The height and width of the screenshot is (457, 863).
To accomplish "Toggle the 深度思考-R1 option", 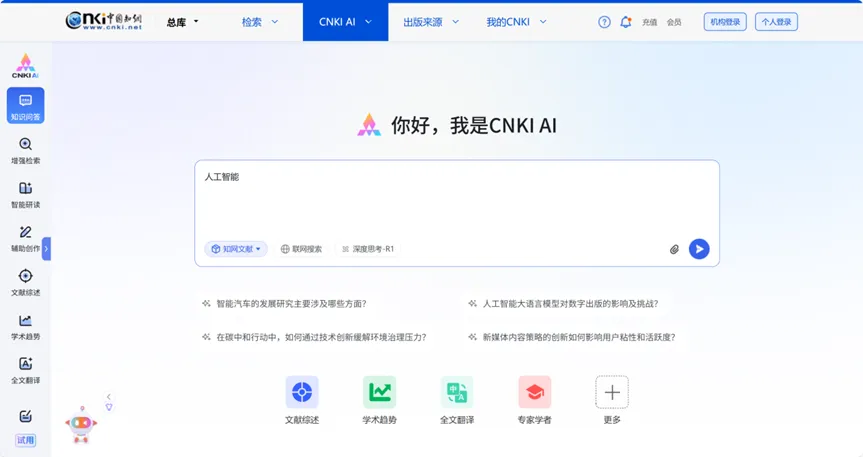I will tap(368, 249).
